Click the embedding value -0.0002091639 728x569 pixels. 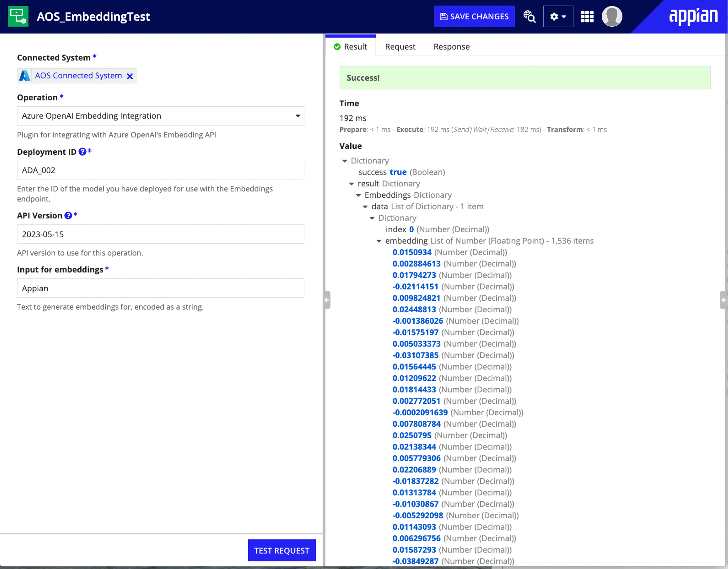click(x=420, y=413)
